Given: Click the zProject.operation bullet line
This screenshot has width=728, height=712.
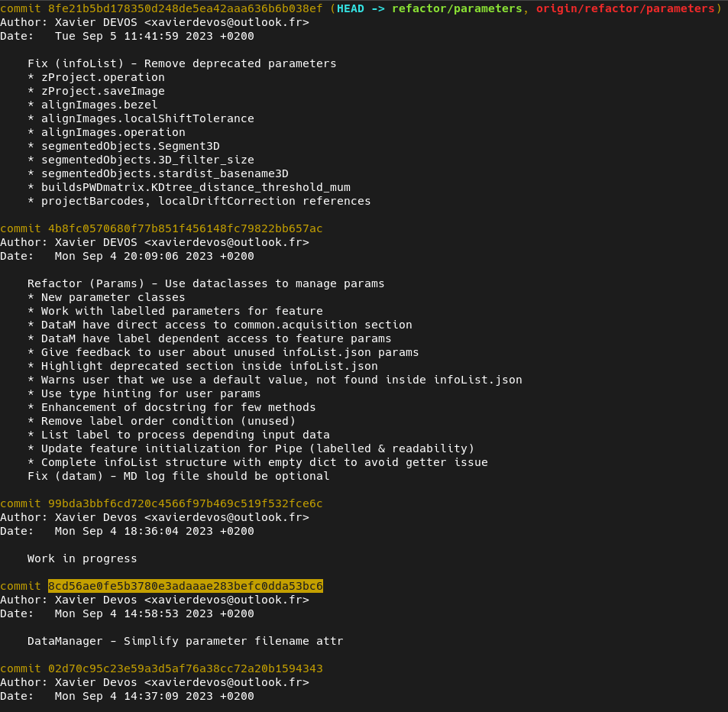Looking at the screenshot, I should coord(96,78).
